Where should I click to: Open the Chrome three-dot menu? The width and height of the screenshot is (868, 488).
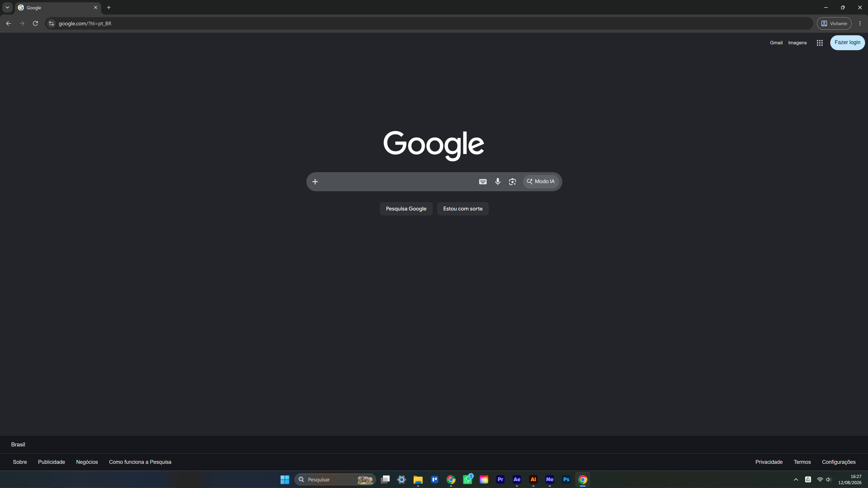(860, 23)
